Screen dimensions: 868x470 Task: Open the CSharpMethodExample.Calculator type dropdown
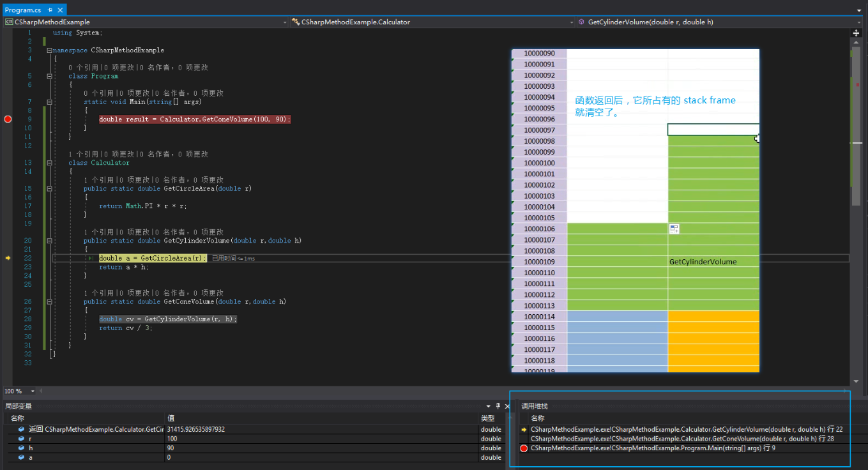pyautogui.click(x=572, y=22)
